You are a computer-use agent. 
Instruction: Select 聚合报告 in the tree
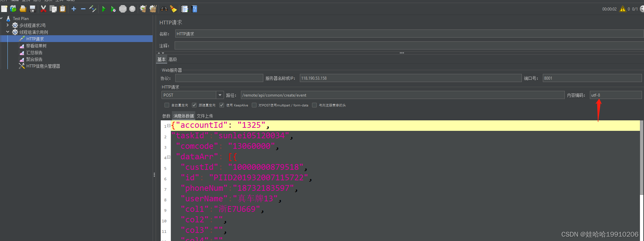click(x=34, y=59)
